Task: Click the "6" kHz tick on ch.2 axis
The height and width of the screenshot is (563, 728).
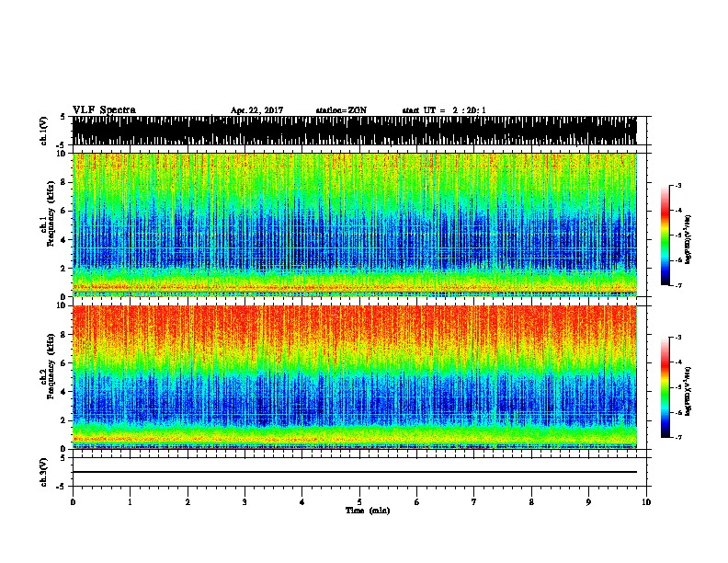Action: (64, 363)
